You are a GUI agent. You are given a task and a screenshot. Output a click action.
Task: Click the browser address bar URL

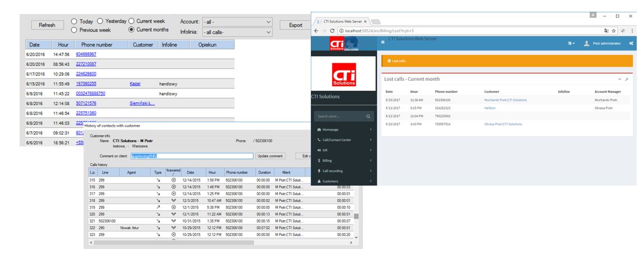click(379, 31)
